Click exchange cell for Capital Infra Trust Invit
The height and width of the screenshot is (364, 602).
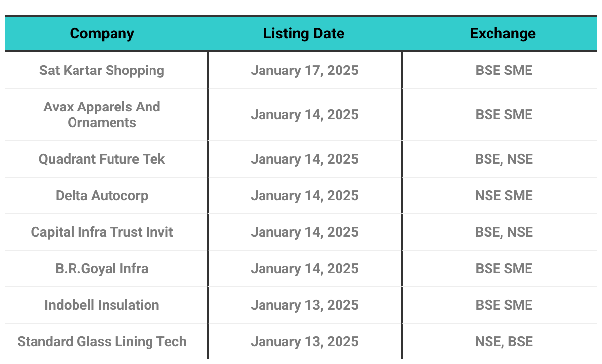(x=504, y=232)
